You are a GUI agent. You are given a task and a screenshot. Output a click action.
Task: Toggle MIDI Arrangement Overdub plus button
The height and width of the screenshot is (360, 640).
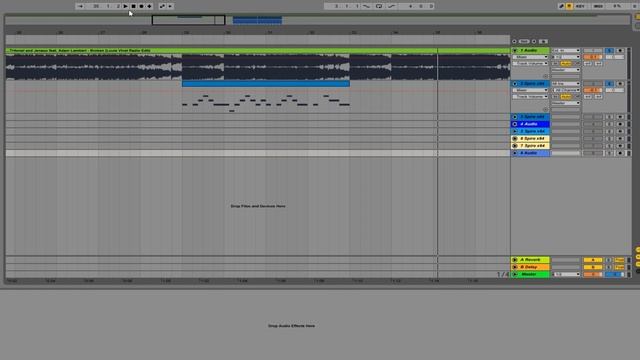[149, 6]
